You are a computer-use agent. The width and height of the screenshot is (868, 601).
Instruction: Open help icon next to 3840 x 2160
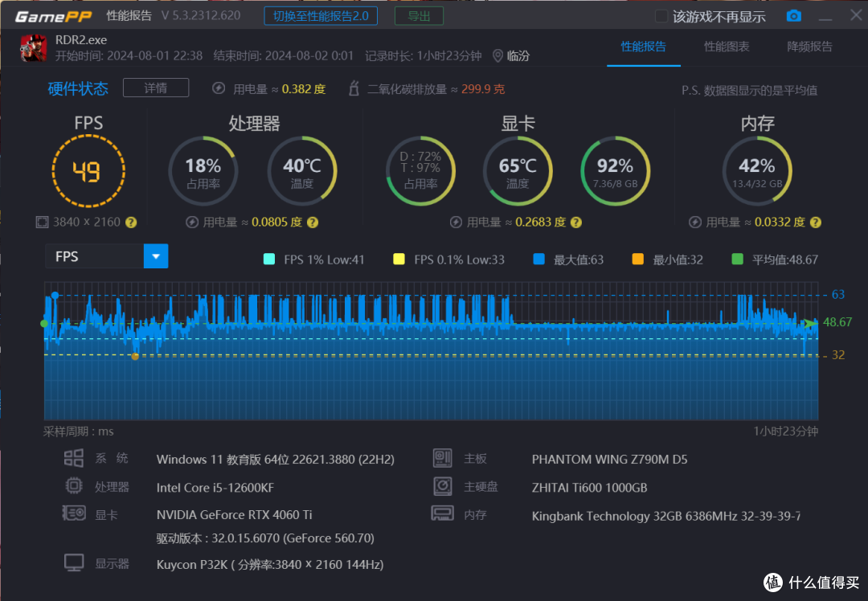click(x=131, y=223)
